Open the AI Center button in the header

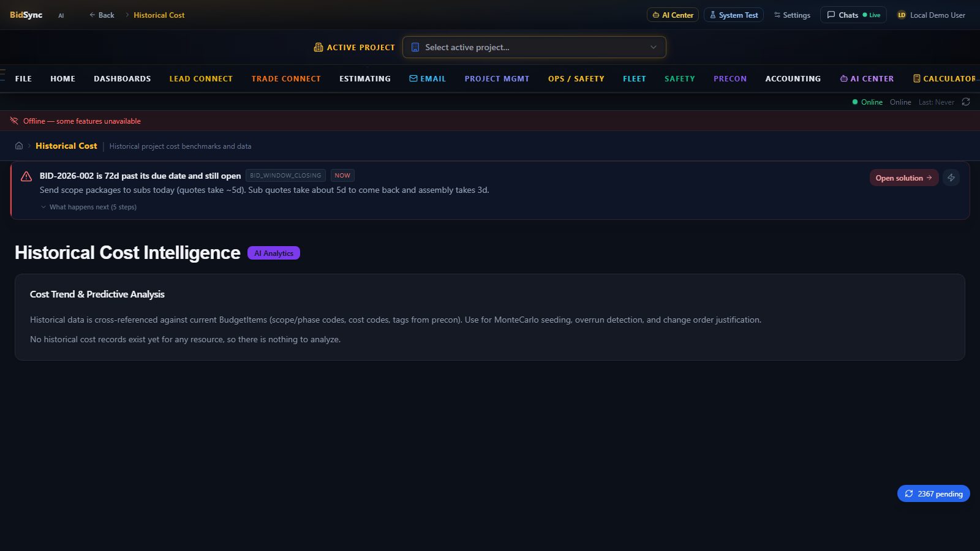coord(673,15)
